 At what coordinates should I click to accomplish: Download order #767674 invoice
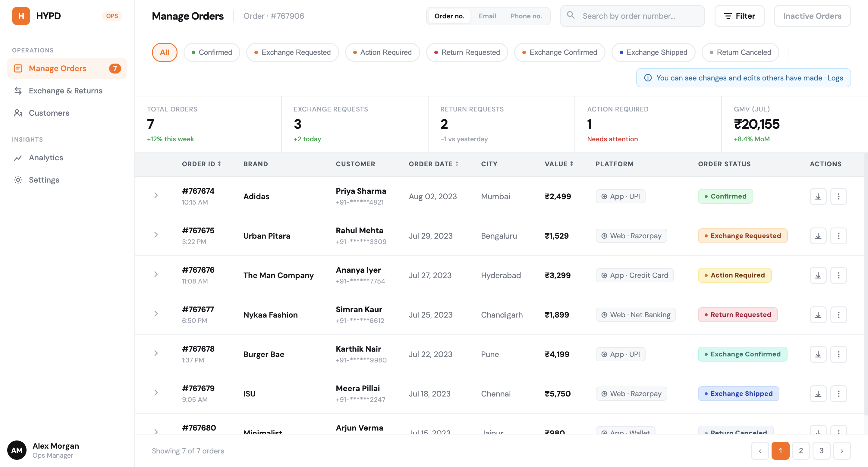pos(818,196)
